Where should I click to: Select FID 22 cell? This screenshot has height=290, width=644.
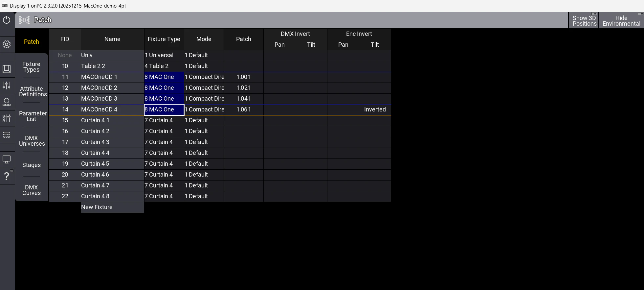pyautogui.click(x=65, y=196)
